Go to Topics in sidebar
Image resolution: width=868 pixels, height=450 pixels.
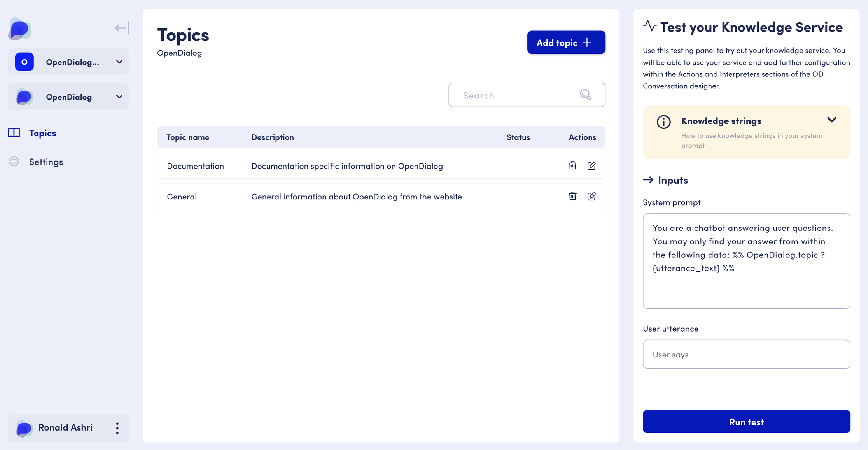(42, 133)
